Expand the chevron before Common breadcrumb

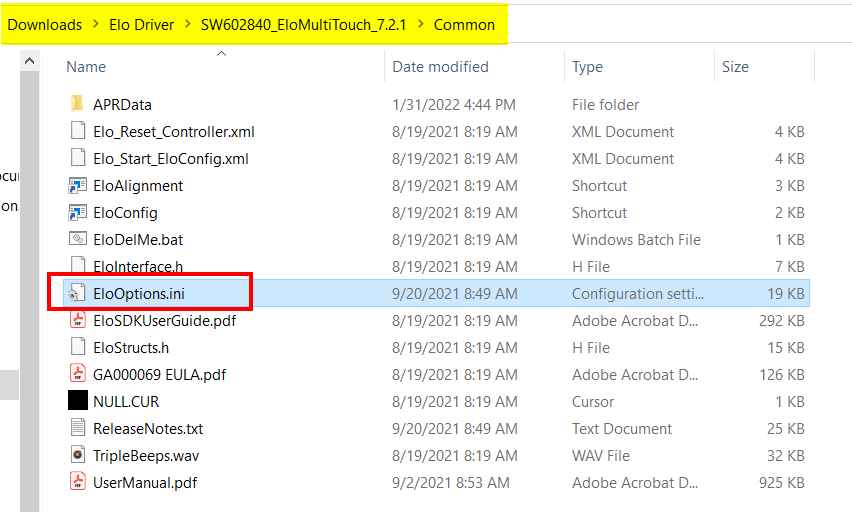coord(421,24)
